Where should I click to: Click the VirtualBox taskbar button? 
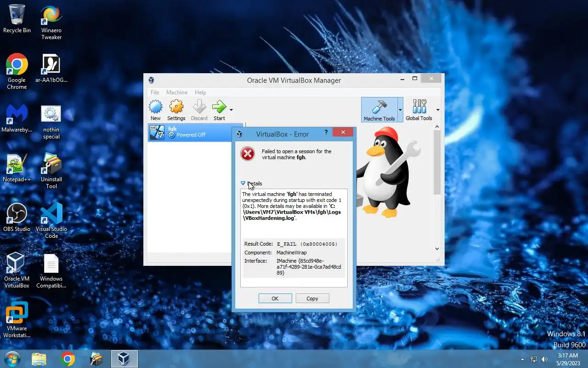point(124,359)
